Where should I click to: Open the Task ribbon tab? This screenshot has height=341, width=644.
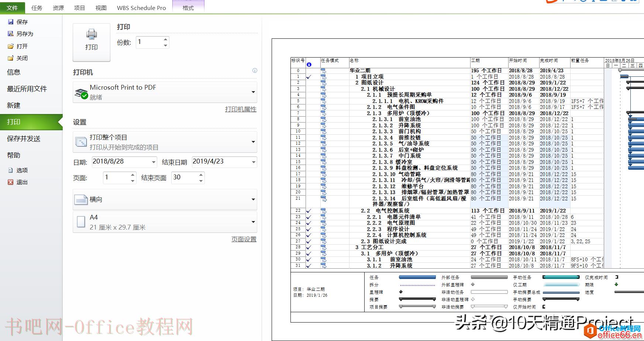coord(37,8)
